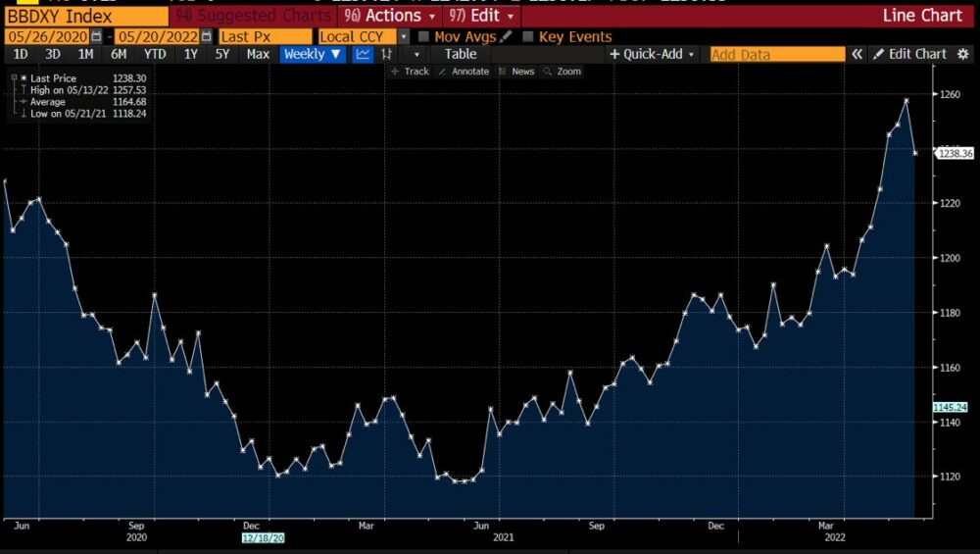Click the 12/18/20 date marker on axis
980x554 pixels.
tap(263, 538)
